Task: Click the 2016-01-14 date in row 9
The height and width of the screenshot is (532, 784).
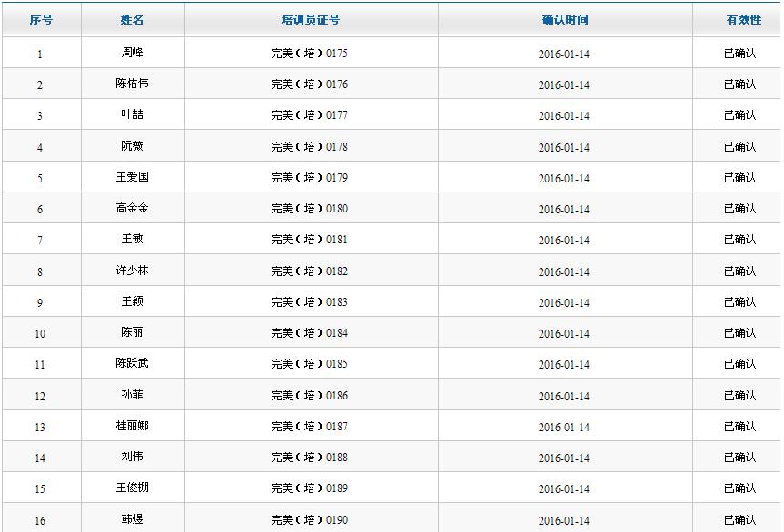Action: 563,302
